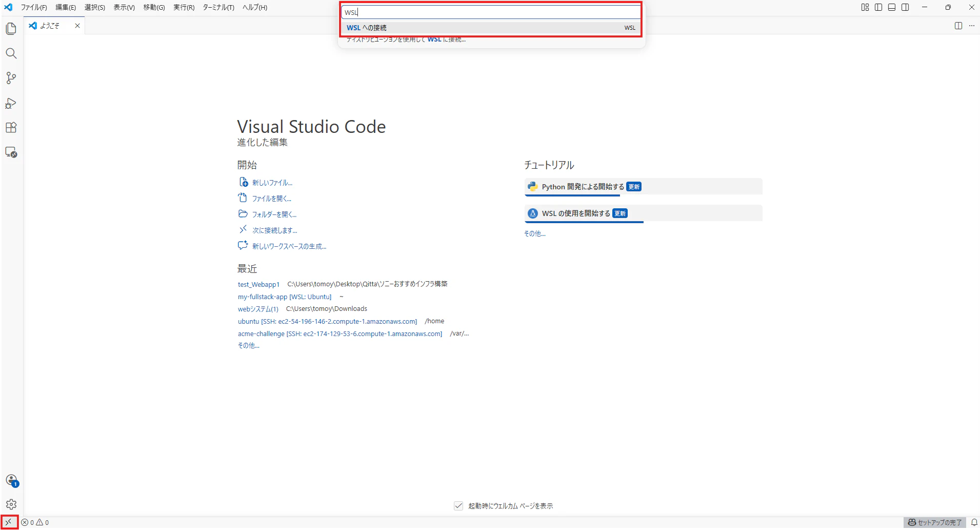Screen dimensions: 980x530
Task: Open Python 開発による開始する walkthrough
Action: pos(643,187)
